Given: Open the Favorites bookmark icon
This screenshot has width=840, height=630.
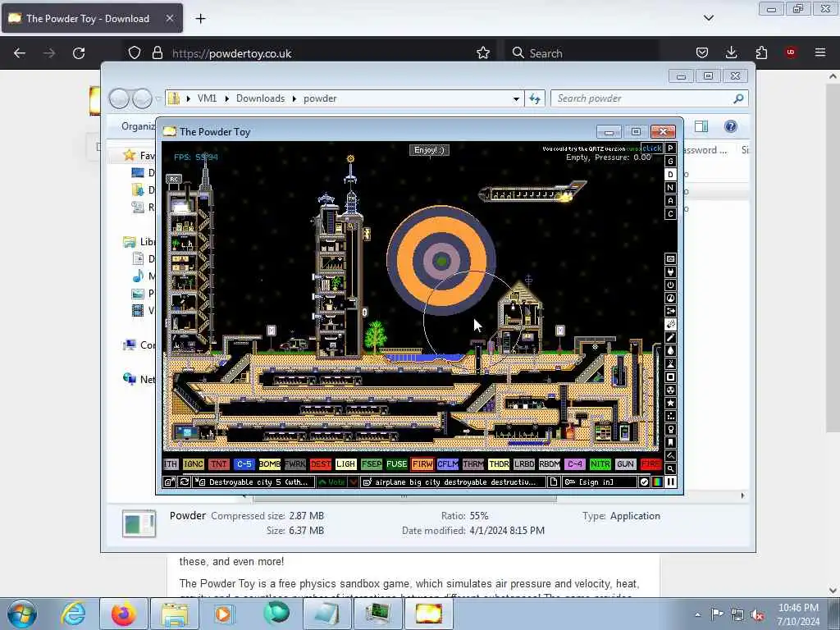Looking at the screenshot, I should point(670,442).
